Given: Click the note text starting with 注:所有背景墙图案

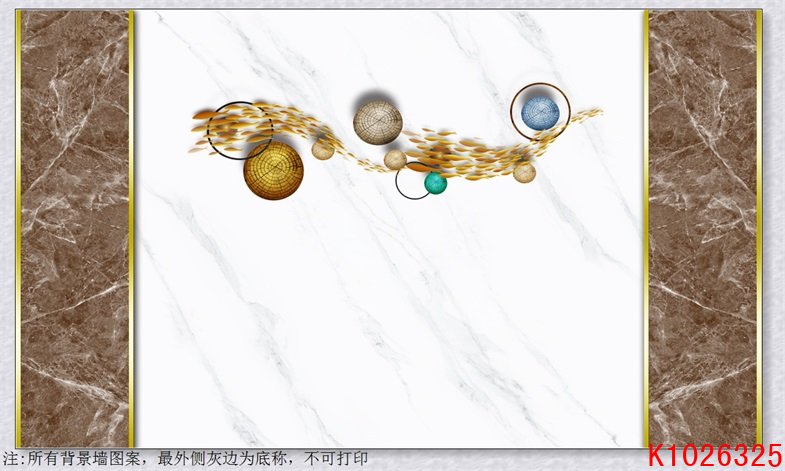Looking at the screenshot, I should click(186, 458).
